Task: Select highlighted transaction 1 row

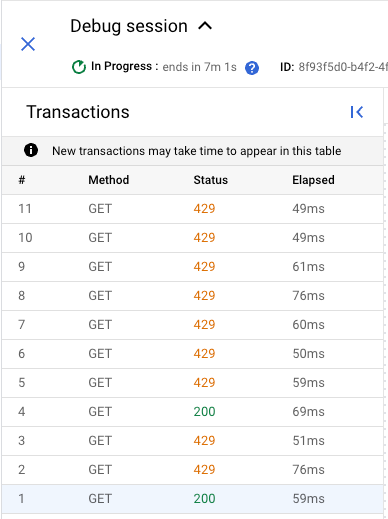Action: (x=192, y=499)
